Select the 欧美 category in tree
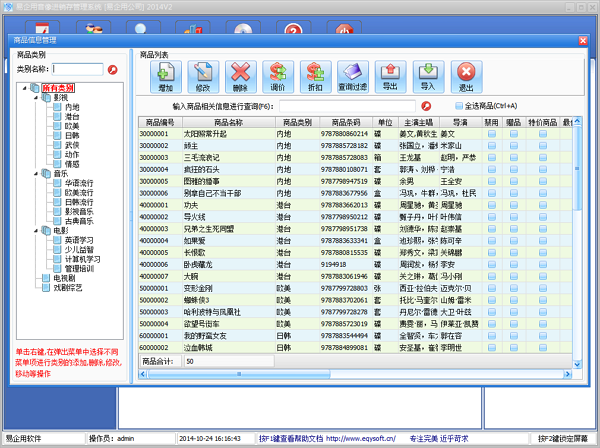600x448 pixels. (72, 126)
